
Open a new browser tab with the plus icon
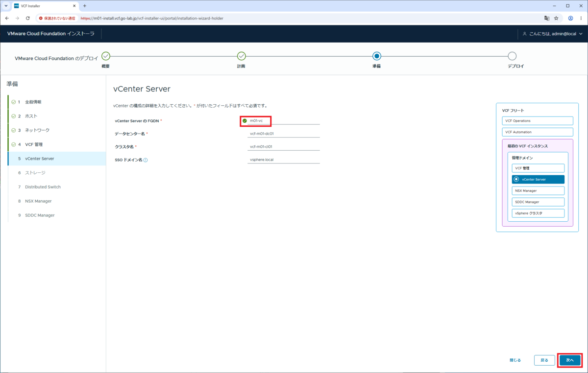85,6
